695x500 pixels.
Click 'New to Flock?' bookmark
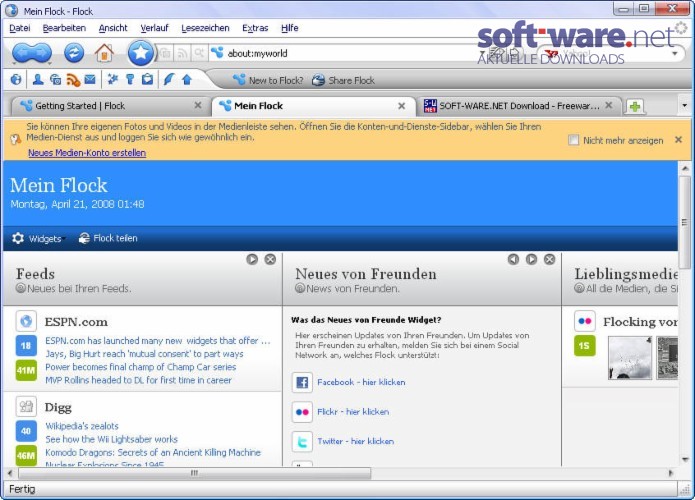[x=268, y=80]
